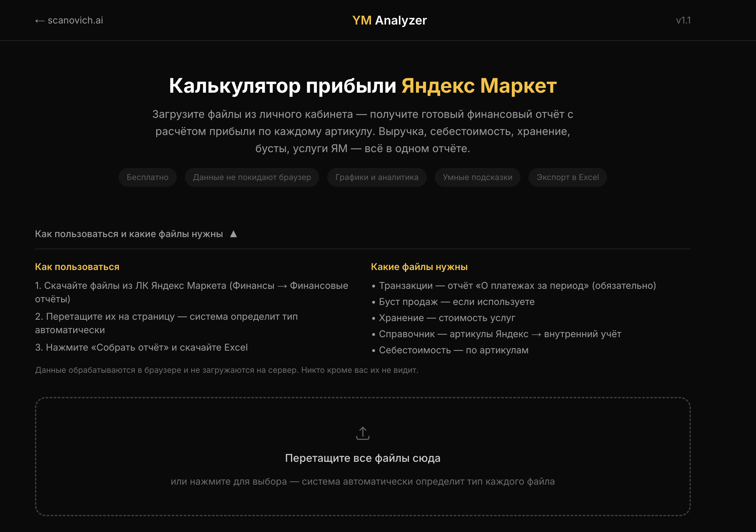Click the «Умные подсказки» pill
This screenshot has width=756, height=532.
[477, 177]
